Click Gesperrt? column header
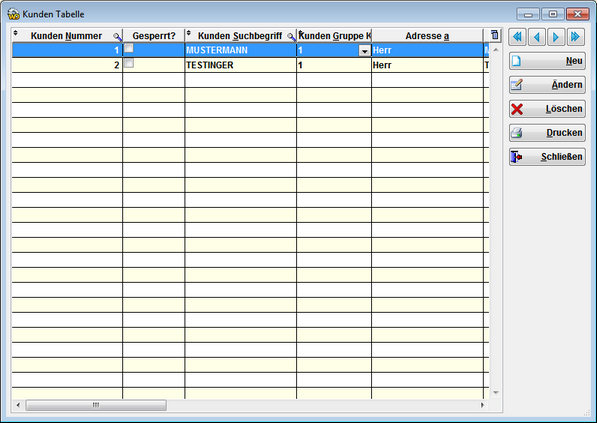 pos(154,36)
